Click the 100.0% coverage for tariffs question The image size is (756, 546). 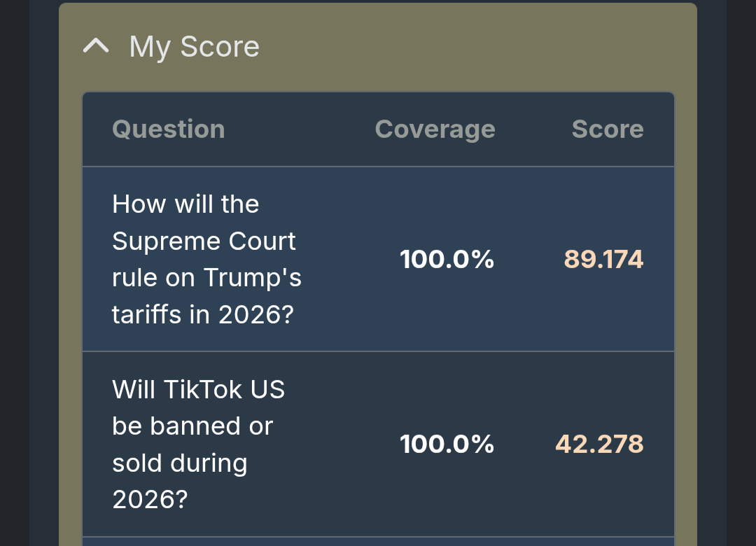(447, 260)
